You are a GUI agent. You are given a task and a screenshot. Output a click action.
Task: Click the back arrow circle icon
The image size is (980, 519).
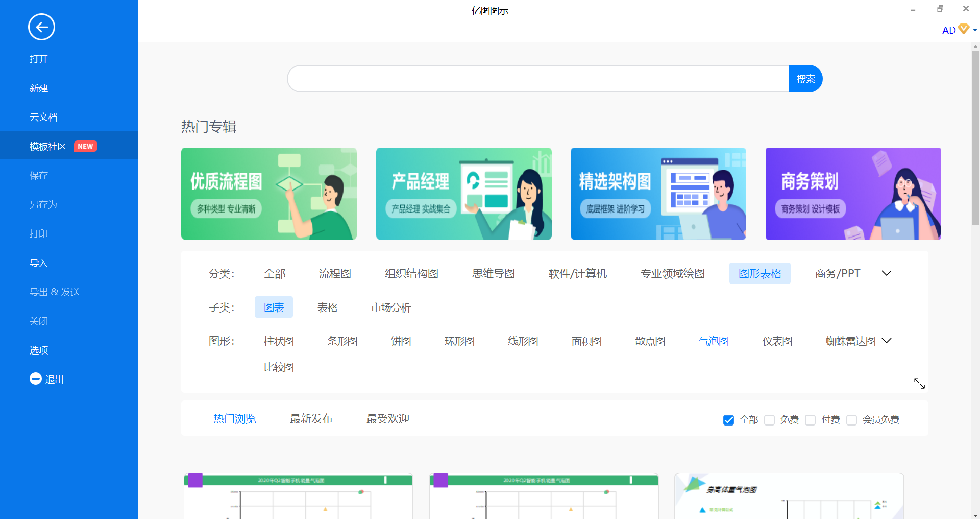(41, 27)
